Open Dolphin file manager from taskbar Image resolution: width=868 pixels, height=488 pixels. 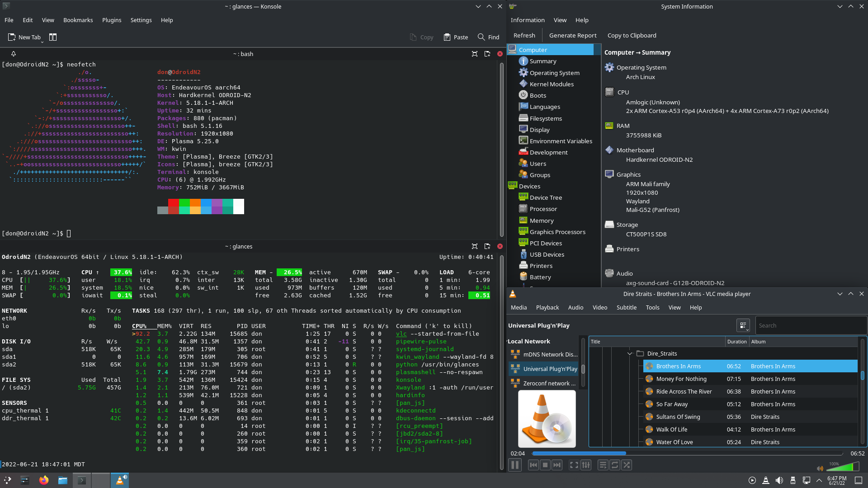(63, 480)
